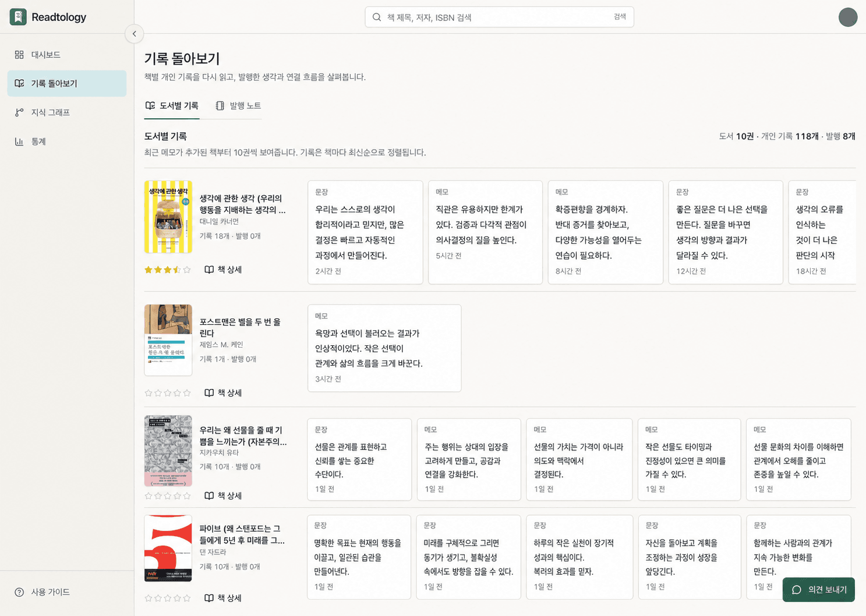866x616 pixels.
Task: Open the 우리는 왜 선물을 줄 때 cover
Action: coord(168,451)
